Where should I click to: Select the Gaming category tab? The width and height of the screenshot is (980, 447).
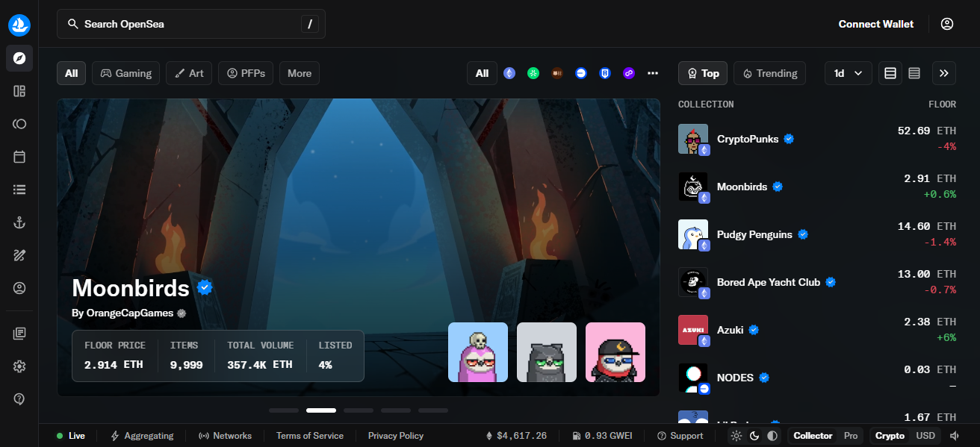[x=125, y=73]
